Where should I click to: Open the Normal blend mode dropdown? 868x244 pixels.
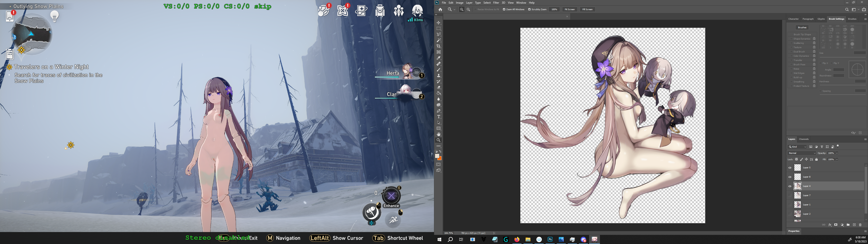tap(802, 153)
